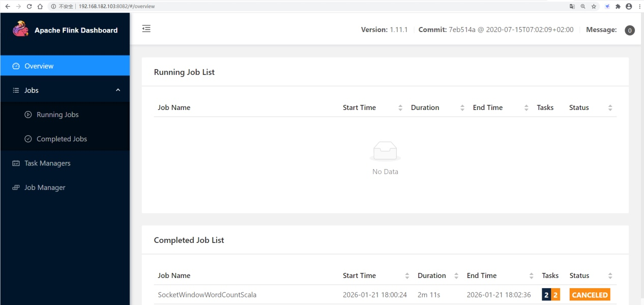Click the browser address bar URL
Image resolution: width=644 pixels, height=305 pixels.
[x=116, y=7]
